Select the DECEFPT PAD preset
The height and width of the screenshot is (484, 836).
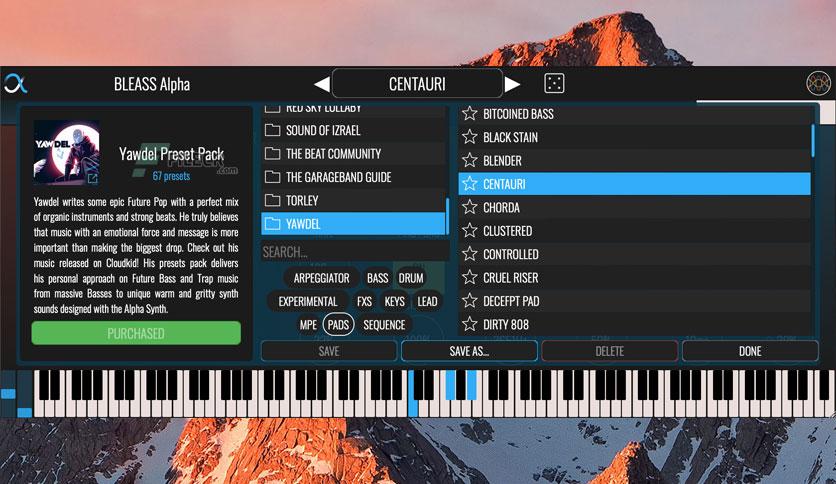coord(634,301)
